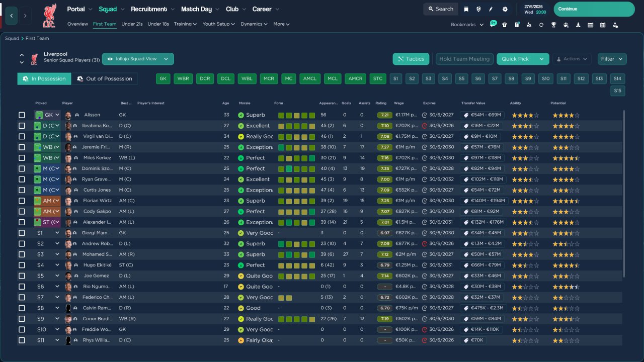Click the pencil edit icon
644x362 pixels.
click(491, 9)
